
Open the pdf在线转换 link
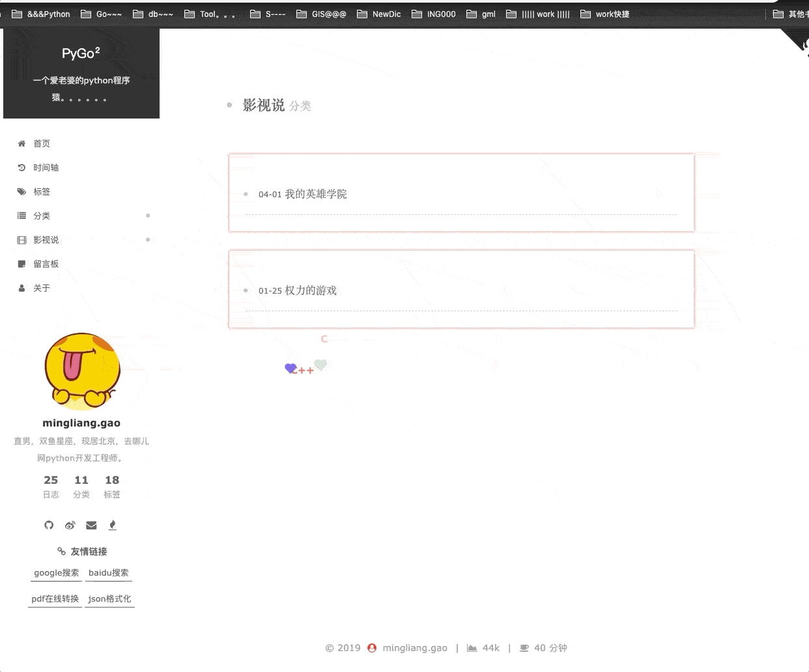click(55, 599)
